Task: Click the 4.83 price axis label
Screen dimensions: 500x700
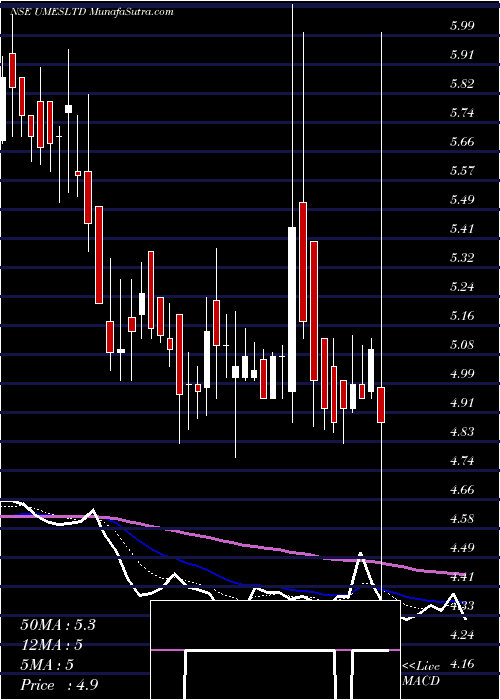Action: [462, 432]
